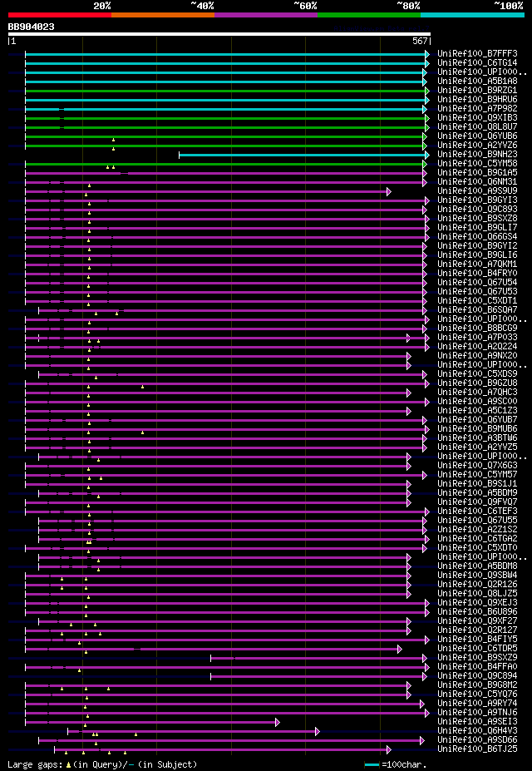Click the green ~80% identity legend segment
Viewport: 532px width, 771px height.
tap(369, 15)
